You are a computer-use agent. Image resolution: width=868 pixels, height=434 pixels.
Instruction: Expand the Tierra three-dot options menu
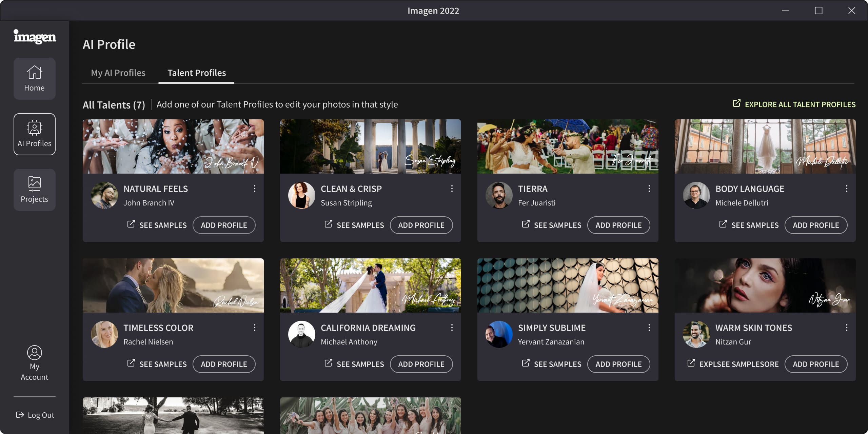click(649, 189)
